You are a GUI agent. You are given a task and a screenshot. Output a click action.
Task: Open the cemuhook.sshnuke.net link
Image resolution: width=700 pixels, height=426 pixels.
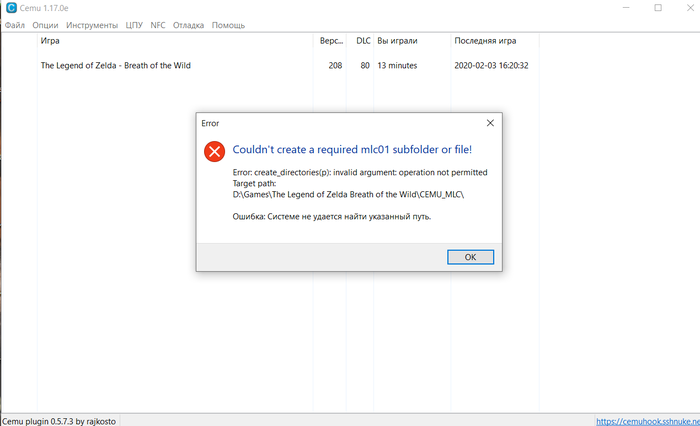(647, 421)
